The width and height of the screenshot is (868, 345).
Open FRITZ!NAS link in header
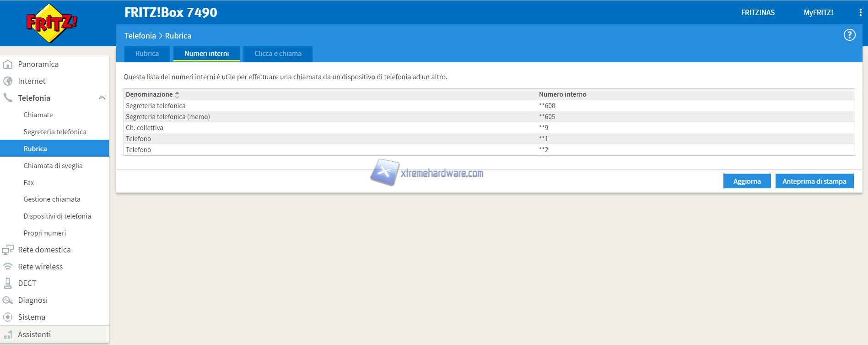pos(758,13)
